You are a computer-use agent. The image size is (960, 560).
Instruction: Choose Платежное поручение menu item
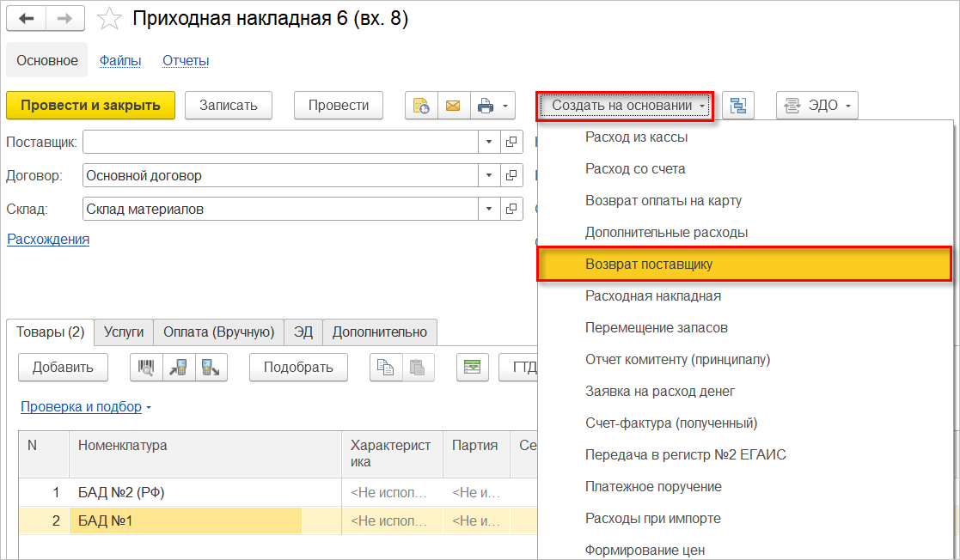pyautogui.click(x=745, y=487)
